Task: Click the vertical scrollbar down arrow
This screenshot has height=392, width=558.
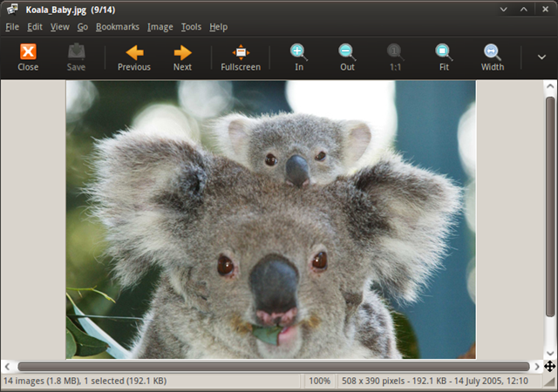Action: pyautogui.click(x=550, y=353)
